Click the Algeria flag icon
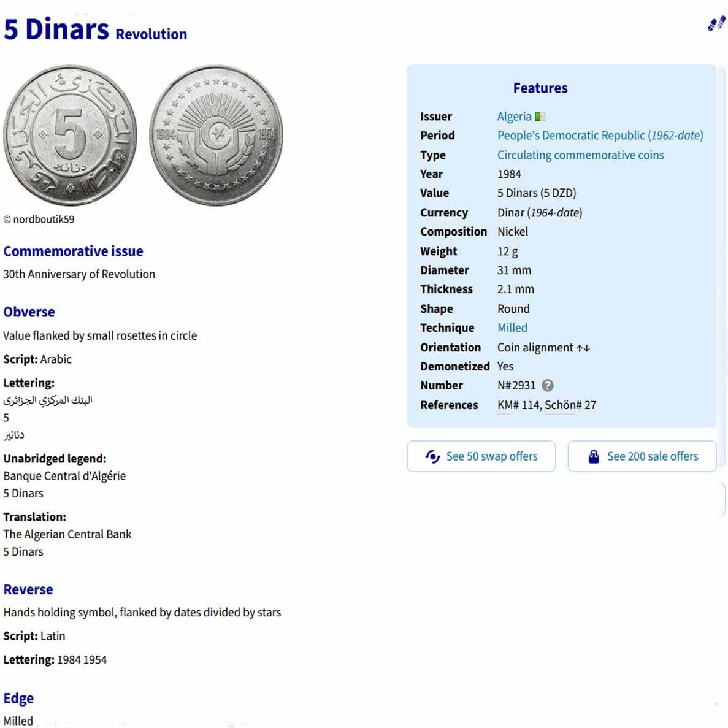This screenshot has width=728, height=728. (540, 117)
